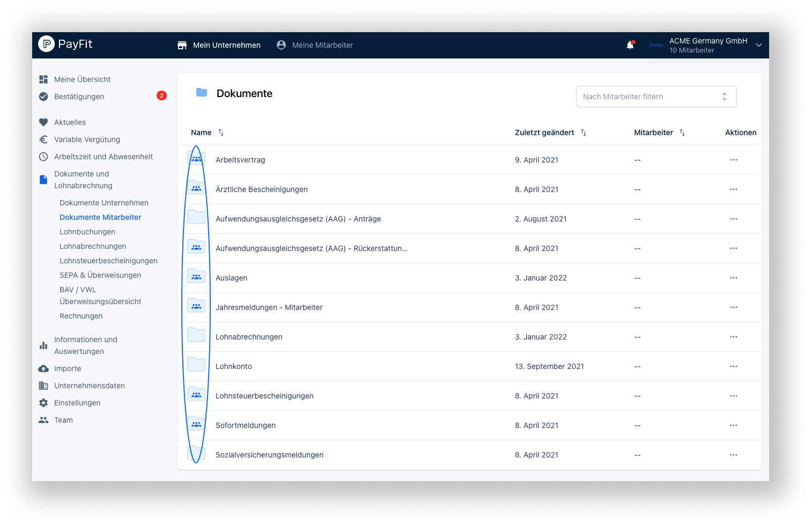Click the Meine Mitarbeiter person icon

pos(281,45)
